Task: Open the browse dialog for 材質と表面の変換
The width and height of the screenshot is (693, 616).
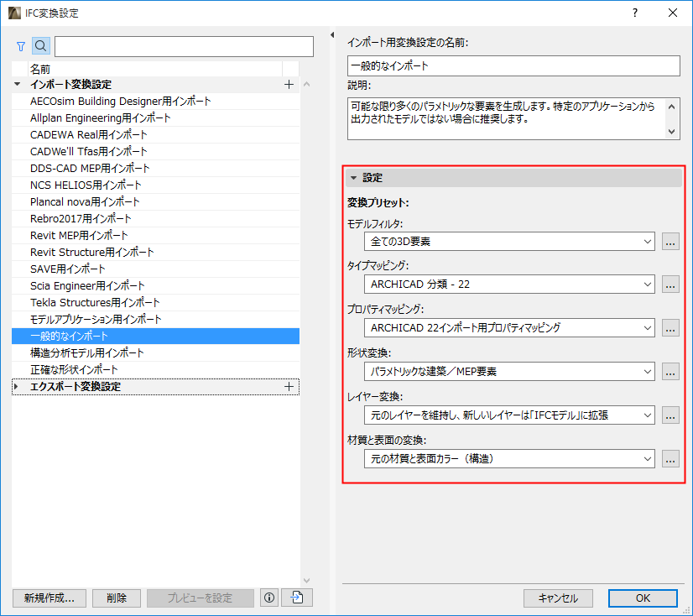Action: [x=670, y=459]
